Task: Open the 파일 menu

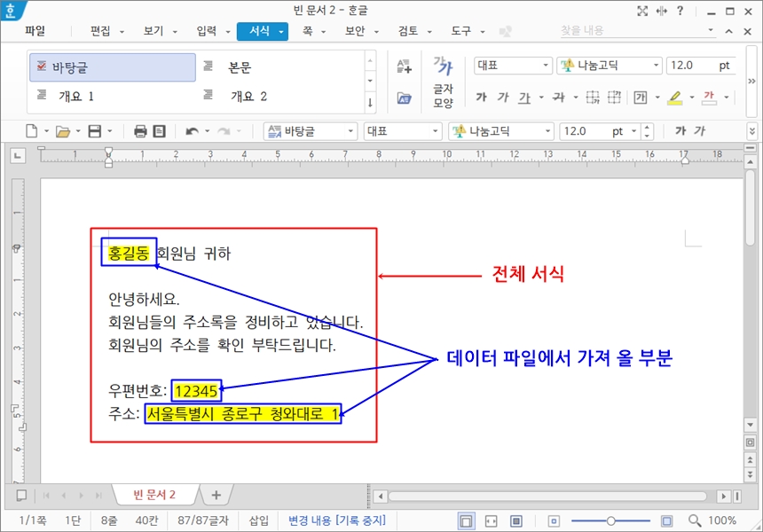Action: pyautogui.click(x=35, y=31)
